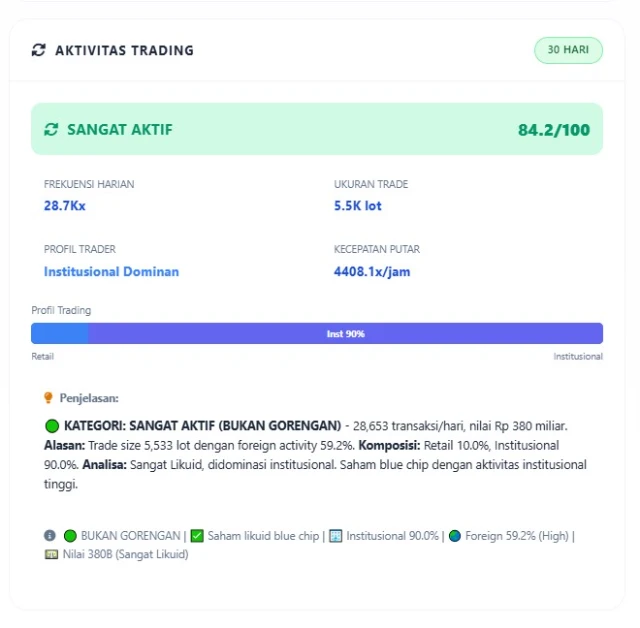Click the 4408.1x/jam turnover speed value

tap(372, 271)
